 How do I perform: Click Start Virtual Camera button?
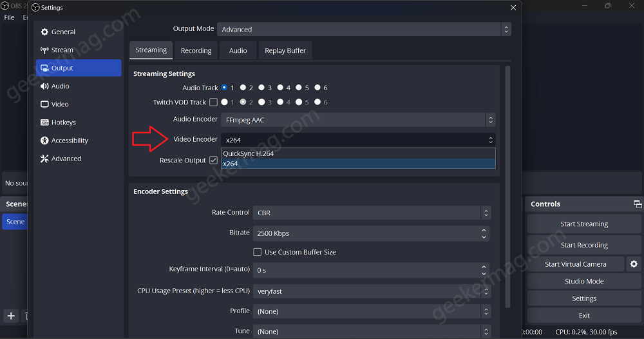(x=575, y=264)
